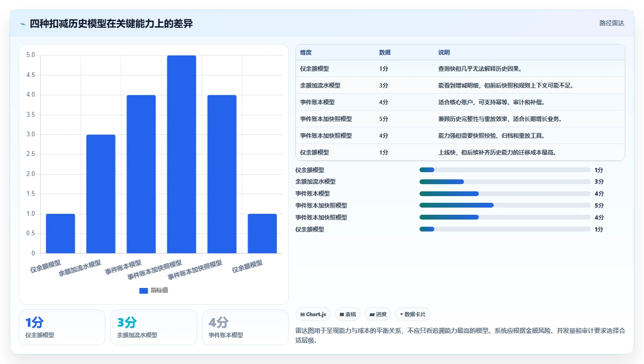Click the 说明 column header
Image resolution: width=644 pixels, height=364 pixels.
(444, 53)
